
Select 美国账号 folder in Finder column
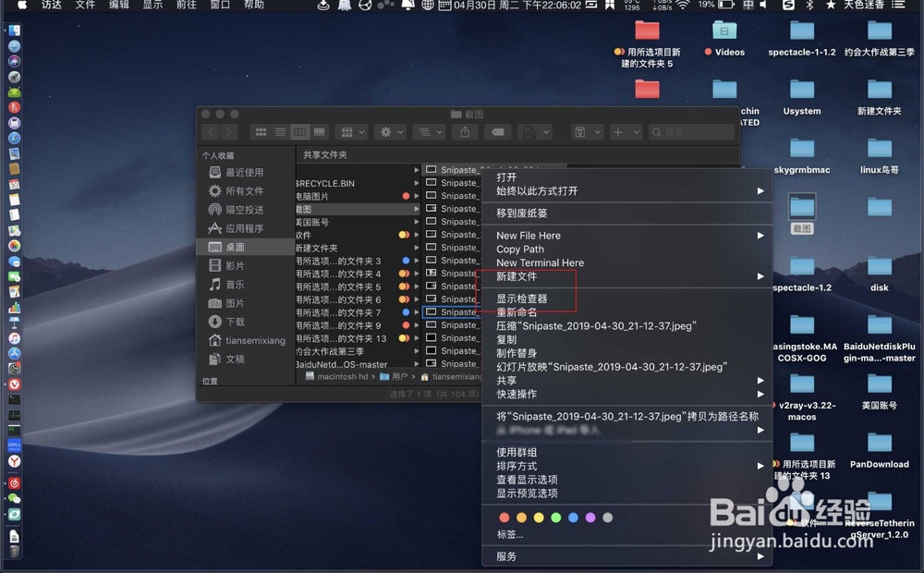point(359,222)
